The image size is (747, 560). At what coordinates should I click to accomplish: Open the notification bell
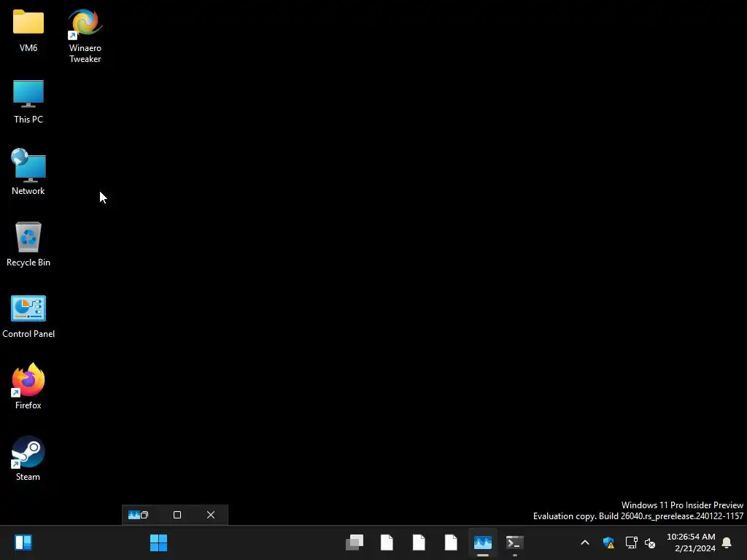click(727, 542)
